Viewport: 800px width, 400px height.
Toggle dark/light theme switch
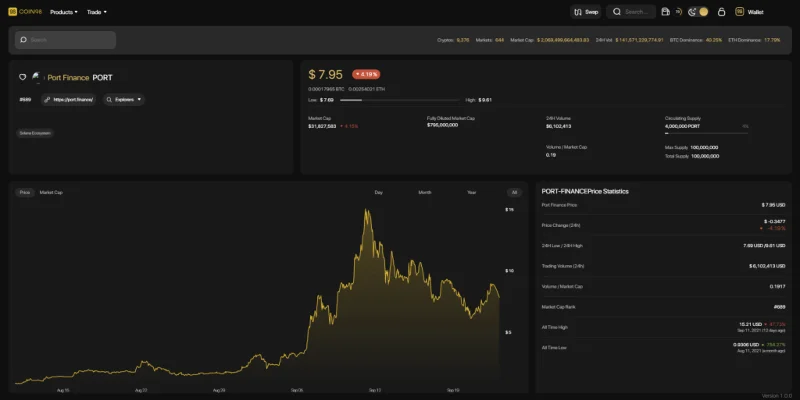tap(698, 12)
